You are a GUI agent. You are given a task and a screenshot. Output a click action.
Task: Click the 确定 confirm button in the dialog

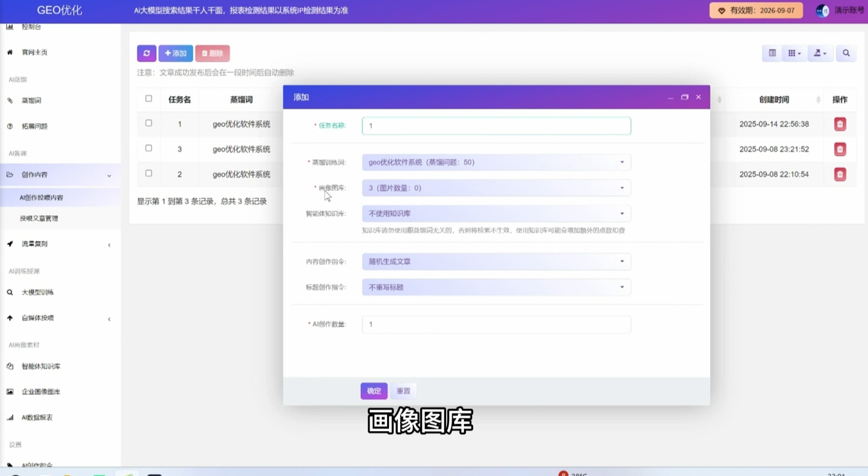[x=373, y=391]
